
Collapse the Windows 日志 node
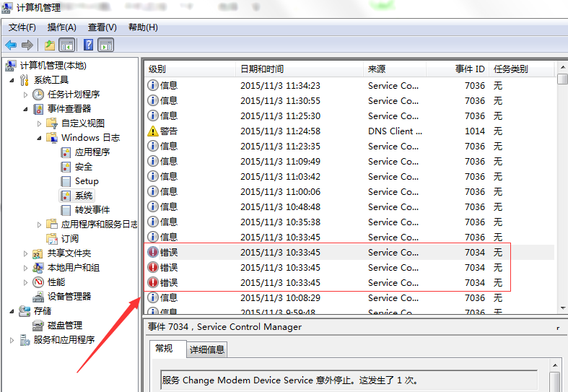pos(40,138)
